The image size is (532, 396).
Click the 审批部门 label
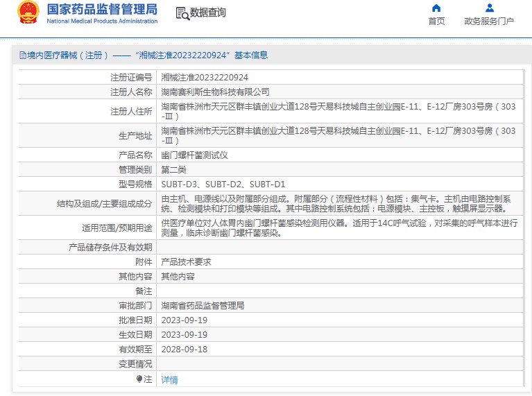(135, 306)
